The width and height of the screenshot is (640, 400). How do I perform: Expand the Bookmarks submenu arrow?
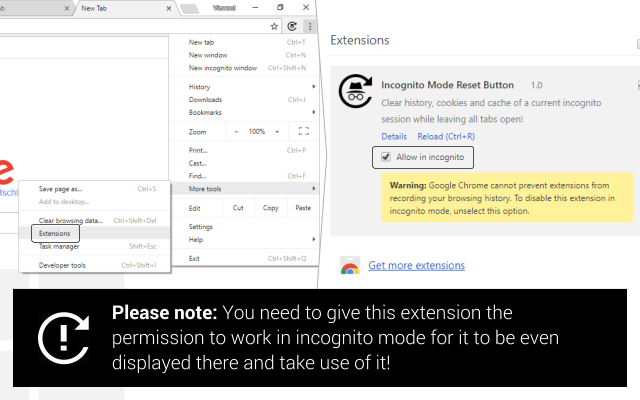313,112
